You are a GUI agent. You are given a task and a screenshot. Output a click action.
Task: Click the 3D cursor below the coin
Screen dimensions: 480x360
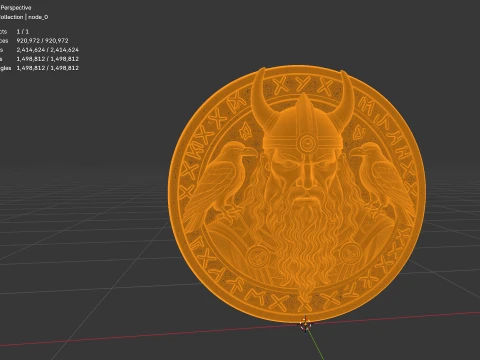point(305,324)
